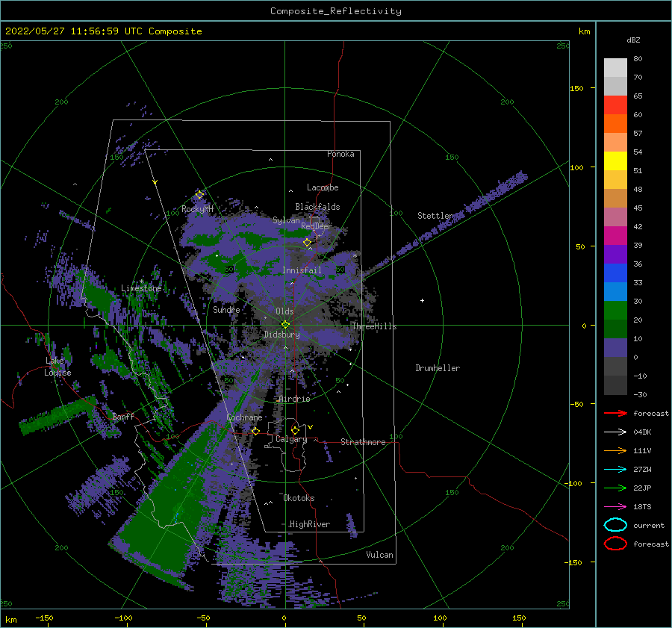Select the dark green 10-20 dBZ swatch
This screenshot has height=628, width=672.
tap(615, 329)
